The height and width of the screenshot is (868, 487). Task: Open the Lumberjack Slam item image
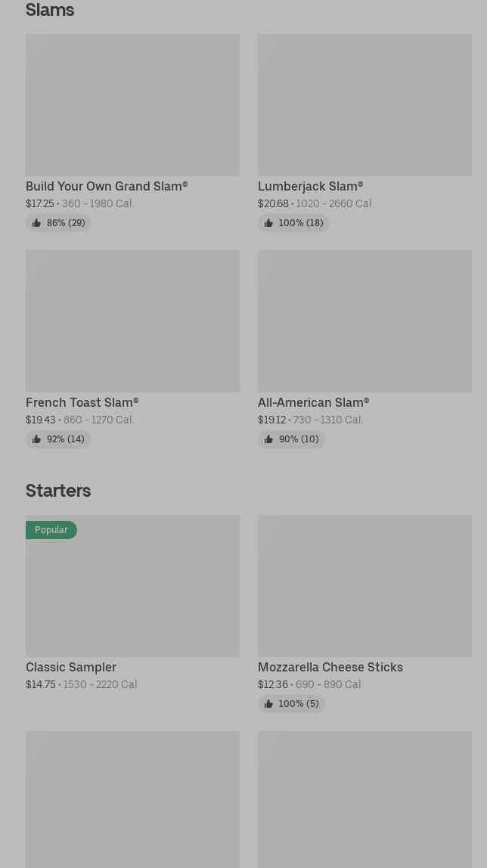click(x=364, y=105)
